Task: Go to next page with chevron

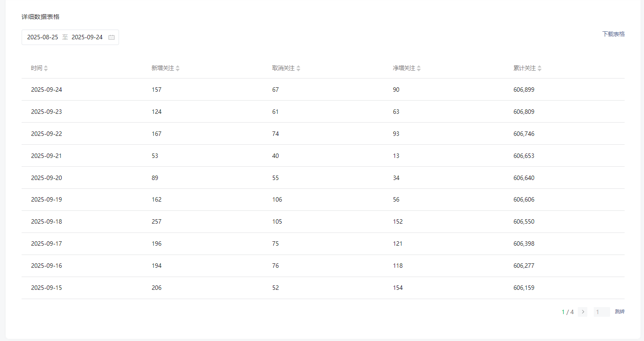Action: click(583, 312)
